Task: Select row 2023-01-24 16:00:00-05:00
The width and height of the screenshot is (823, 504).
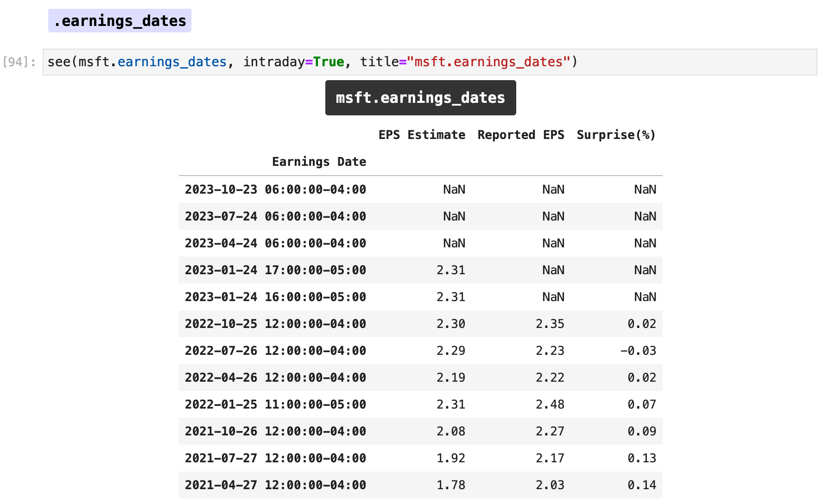Action: 420,297
